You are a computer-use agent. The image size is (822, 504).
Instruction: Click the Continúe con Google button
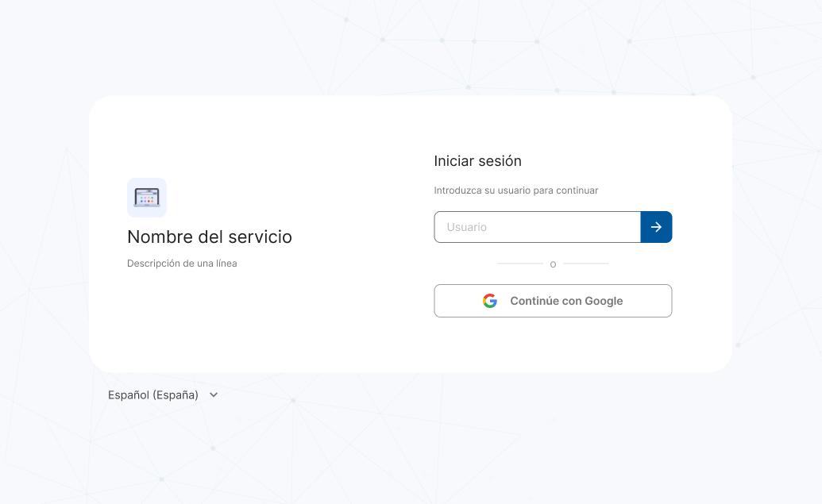tap(553, 301)
